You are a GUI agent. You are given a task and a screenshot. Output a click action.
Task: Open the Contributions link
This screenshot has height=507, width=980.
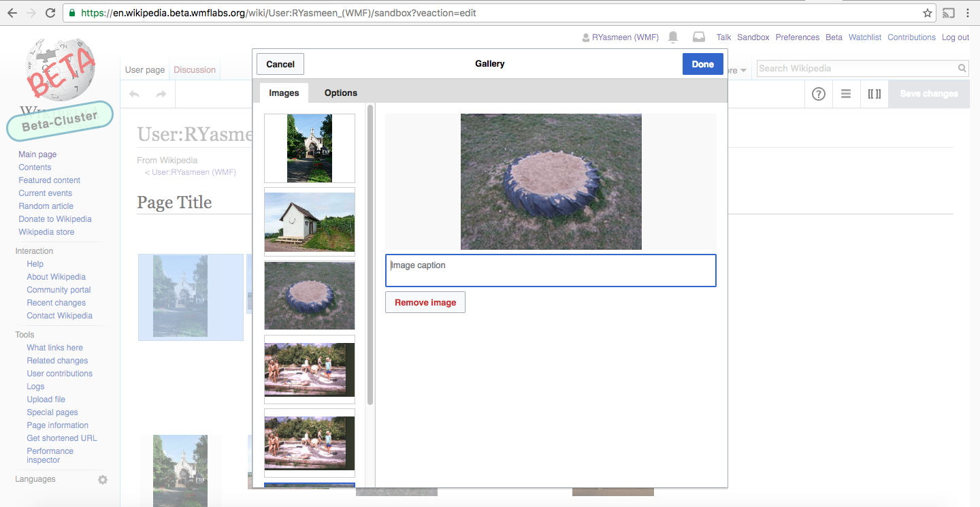click(x=912, y=37)
